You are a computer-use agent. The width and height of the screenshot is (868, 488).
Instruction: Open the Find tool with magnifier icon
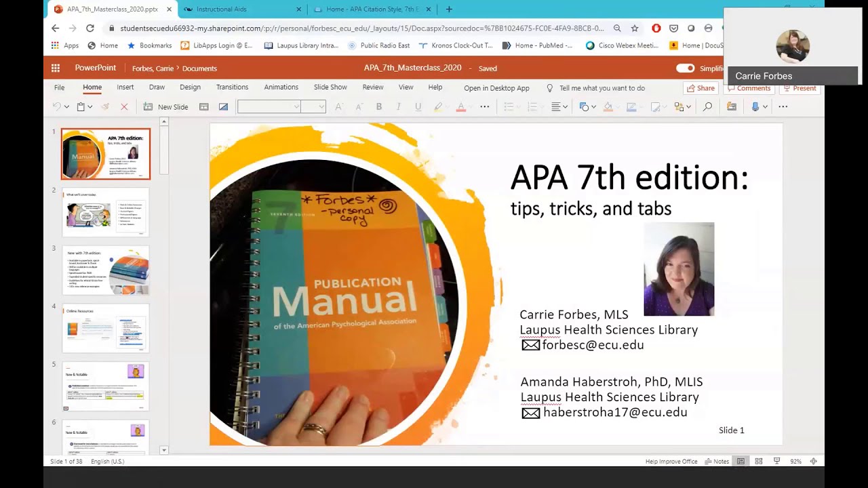pos(707,106)
